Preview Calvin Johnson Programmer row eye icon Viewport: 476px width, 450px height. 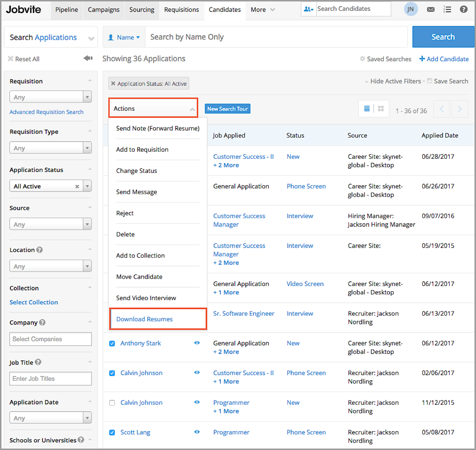(x=197, y=402)
